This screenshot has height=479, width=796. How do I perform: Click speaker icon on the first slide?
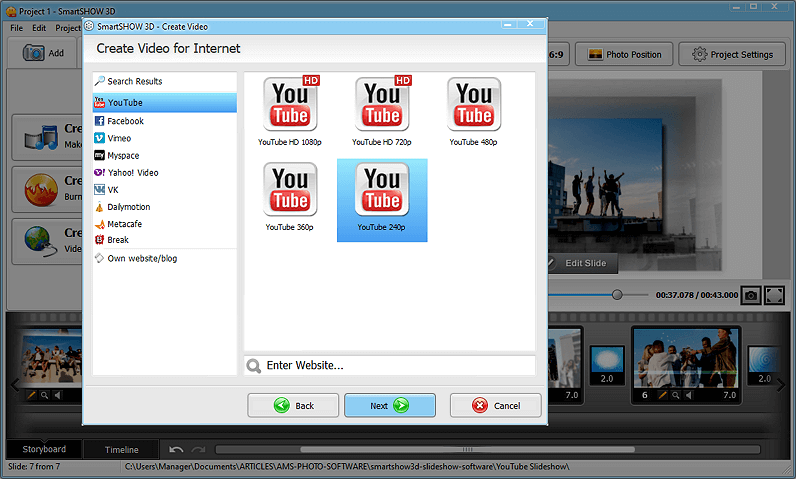(58, 395)
